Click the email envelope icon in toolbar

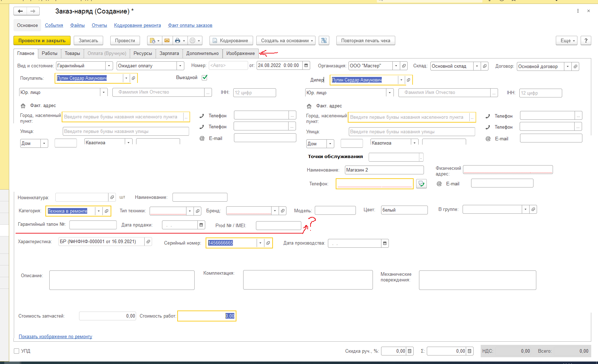pos(167,41)
